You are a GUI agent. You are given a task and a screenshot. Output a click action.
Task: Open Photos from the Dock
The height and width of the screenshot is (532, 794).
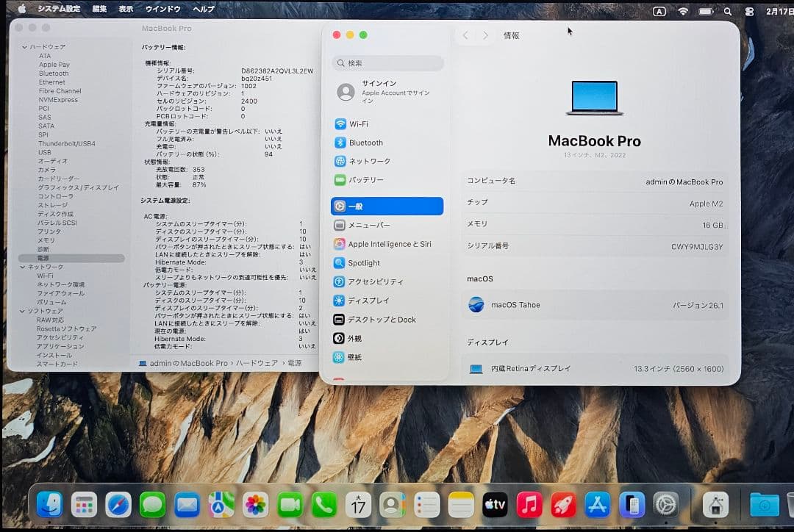[255, 505]
